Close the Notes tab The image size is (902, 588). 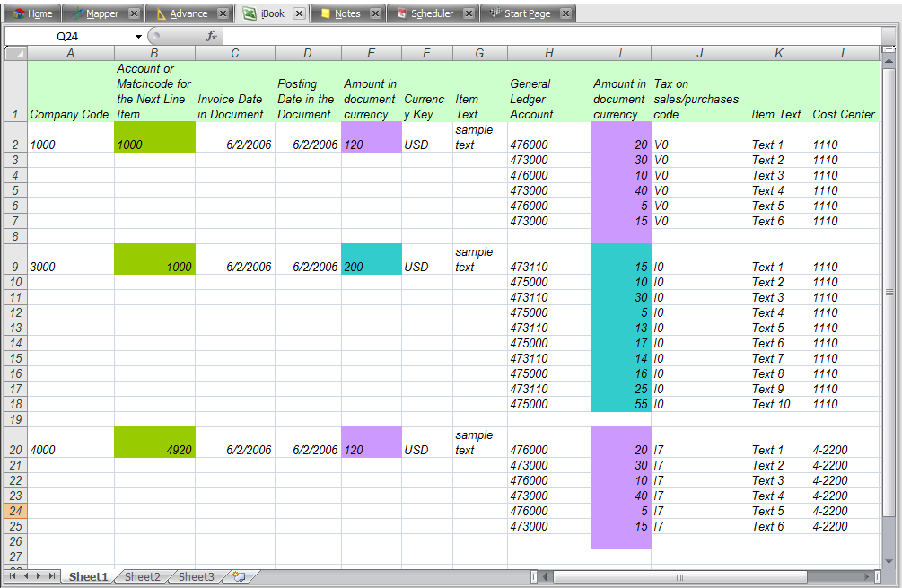pyautogui.click(x=375, y=13)
